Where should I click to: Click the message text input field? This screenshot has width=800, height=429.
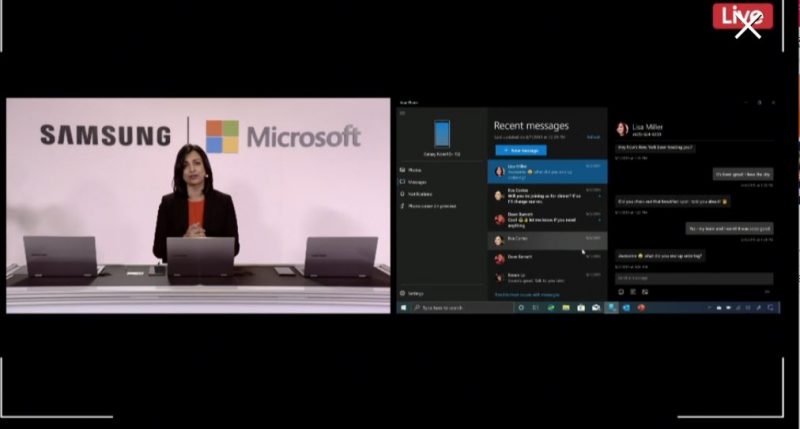pyautogui.click(x=694, y=278)
